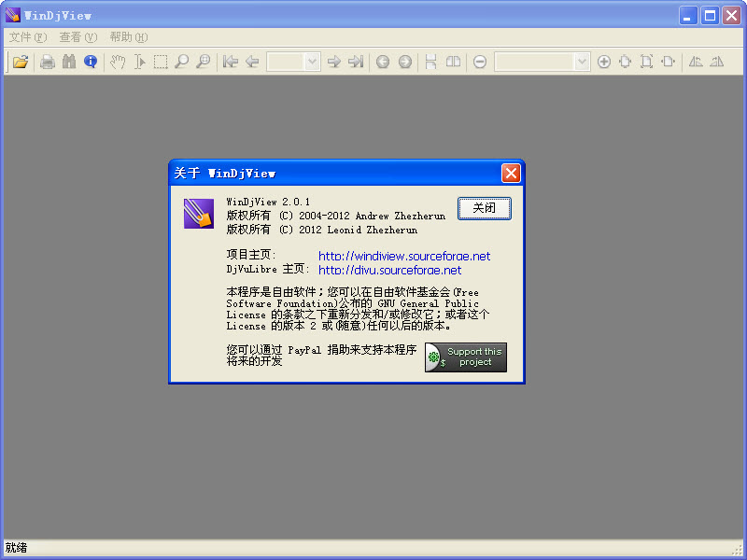Click the blue info About icon

(x=89, y=62)
